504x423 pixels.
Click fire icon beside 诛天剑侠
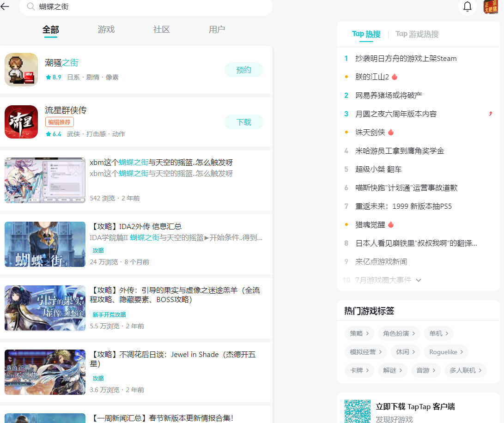391,132
